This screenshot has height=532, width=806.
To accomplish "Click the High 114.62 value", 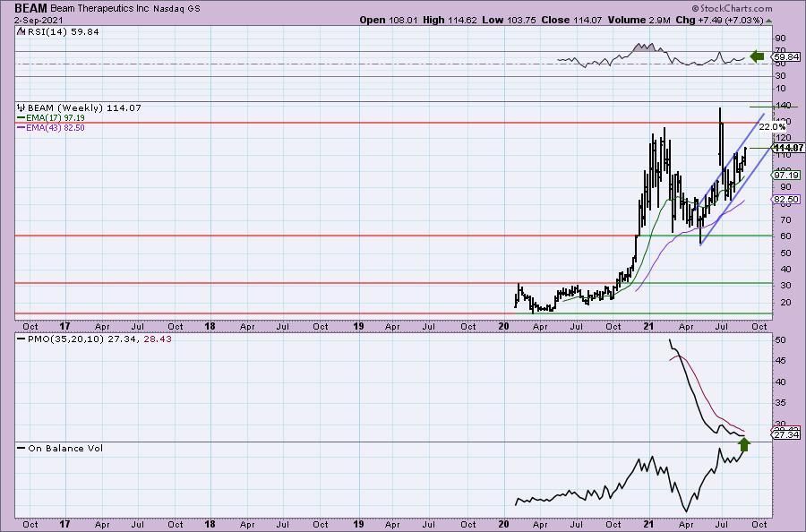I will tap(450, 20).
